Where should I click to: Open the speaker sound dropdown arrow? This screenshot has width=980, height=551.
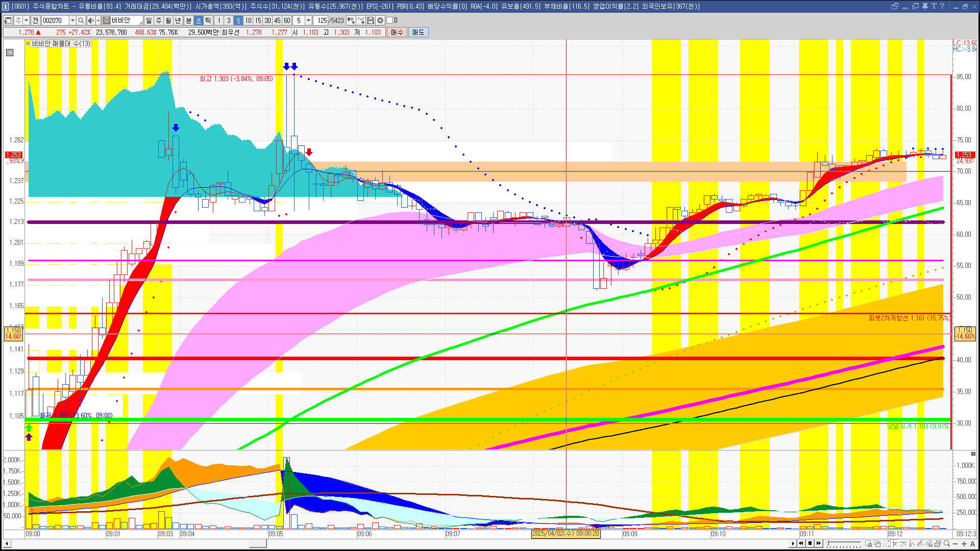pos(98,20)
